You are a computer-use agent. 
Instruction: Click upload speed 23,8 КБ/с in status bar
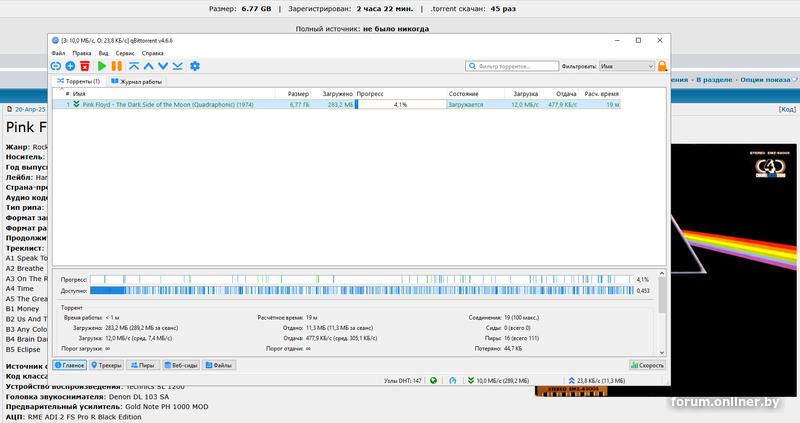596,381
